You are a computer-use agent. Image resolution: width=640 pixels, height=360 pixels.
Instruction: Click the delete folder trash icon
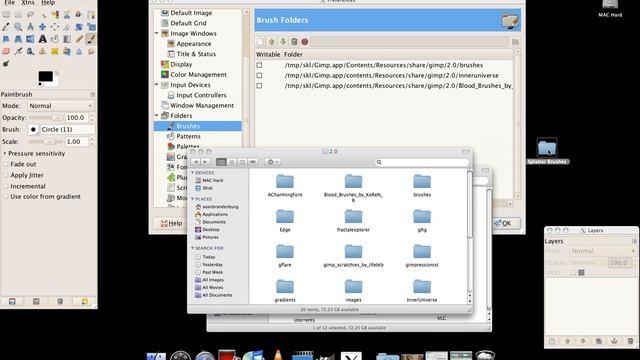[x=293, y=42]
